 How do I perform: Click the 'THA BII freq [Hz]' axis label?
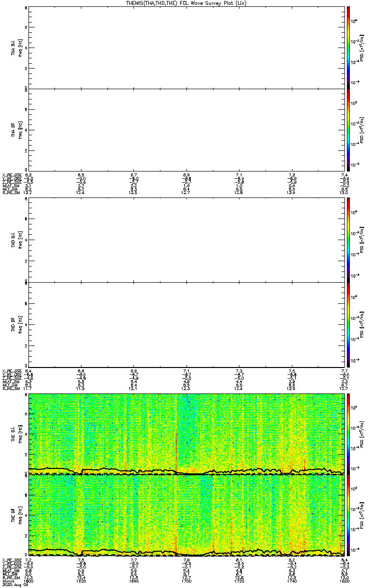point(17,129)
